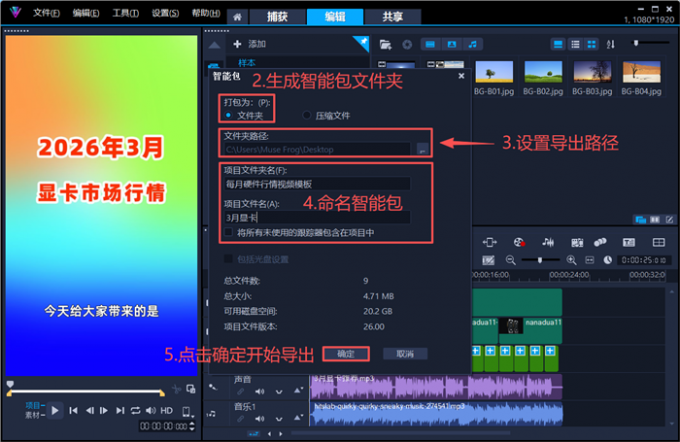Click the BG-B04.jpg file name

(x=641, y=92)
